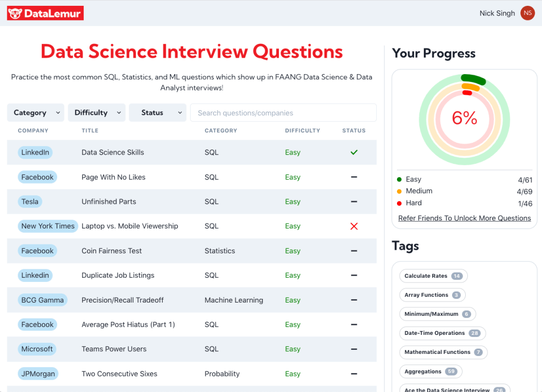The height and width of the screenshot is (392, 542).
Task: Click the red X status for Laptop vs. Mobile Viewership
Action: pyautogui.click(x=354, y=226)
